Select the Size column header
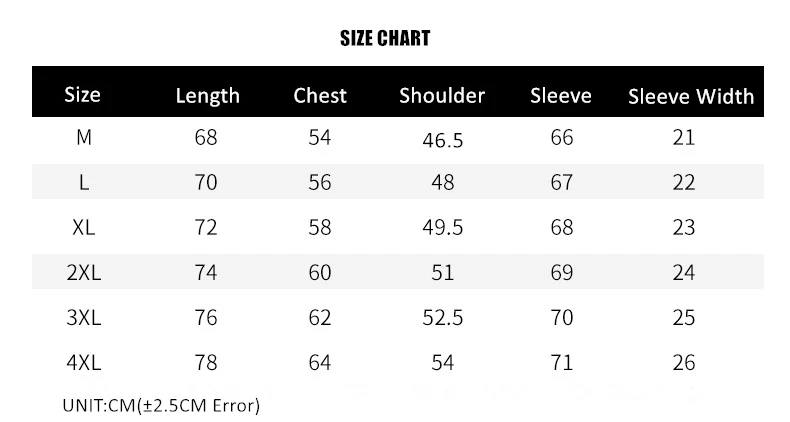Image resolution: width=790 pixels, height=422 pixels. [x=82, y=95]
